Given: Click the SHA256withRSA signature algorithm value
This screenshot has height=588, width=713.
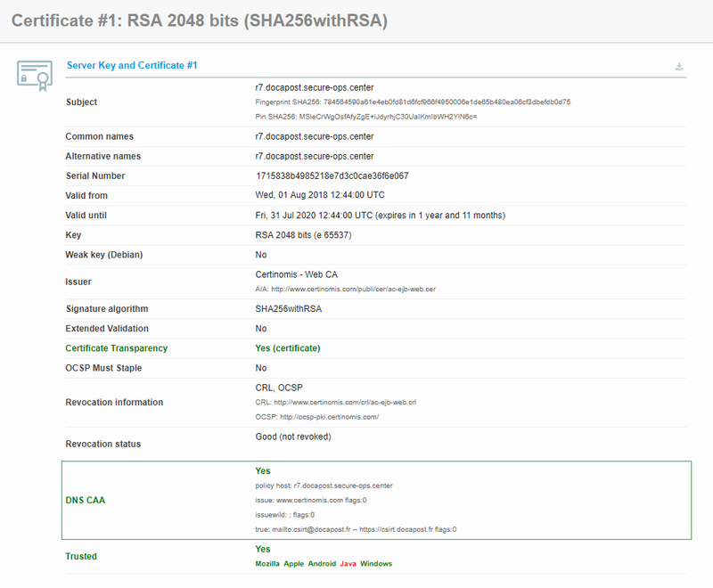Looking at the screenshot, I should (288, 309).
